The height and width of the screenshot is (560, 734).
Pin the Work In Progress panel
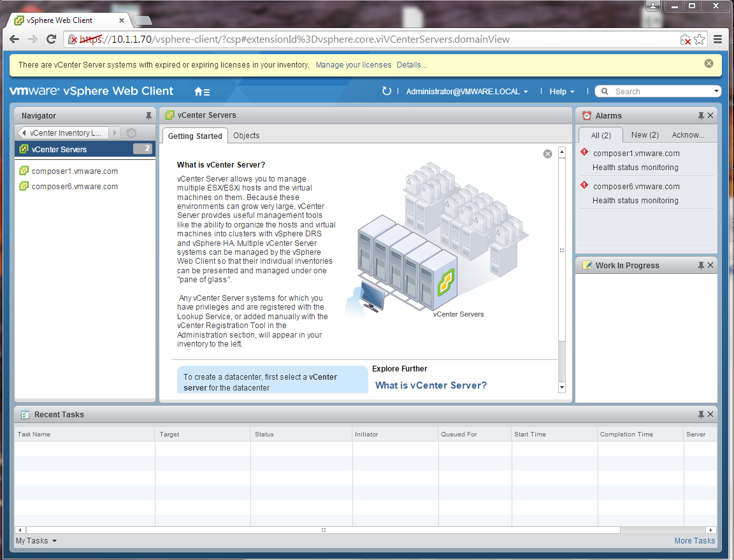(701, 266)
